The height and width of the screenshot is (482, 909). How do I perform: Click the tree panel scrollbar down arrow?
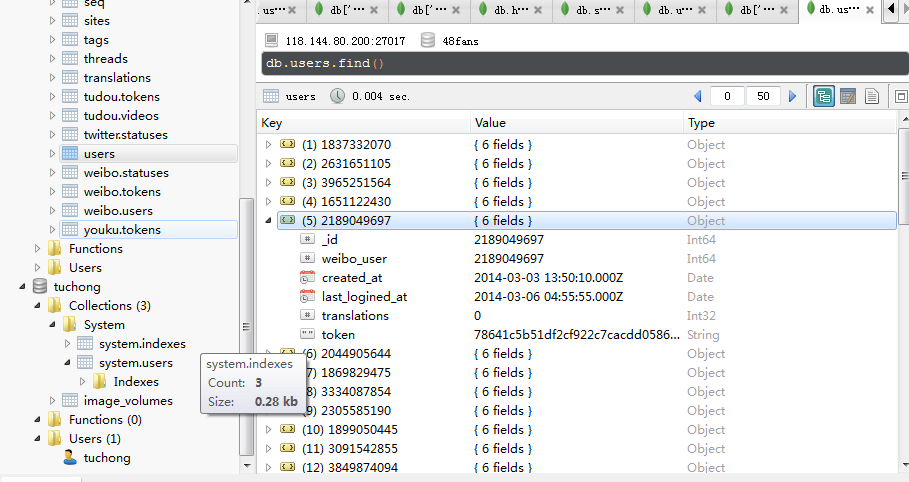pos(247,465)
